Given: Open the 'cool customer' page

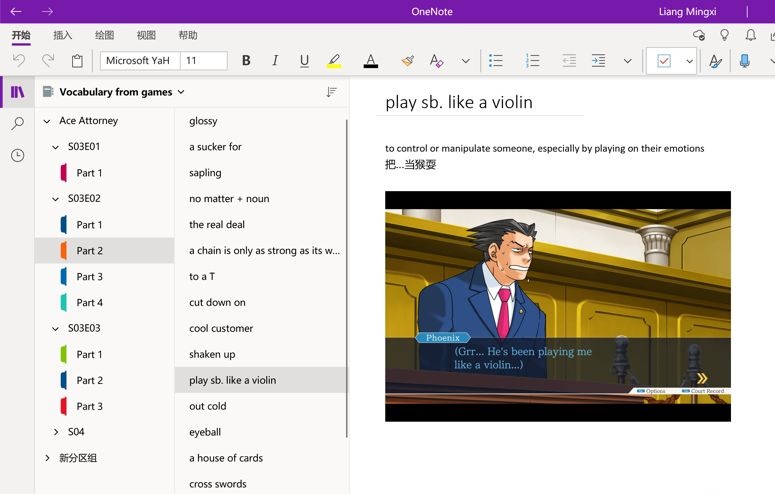Looking at the screenshot, I should click(x=221, y=328).
